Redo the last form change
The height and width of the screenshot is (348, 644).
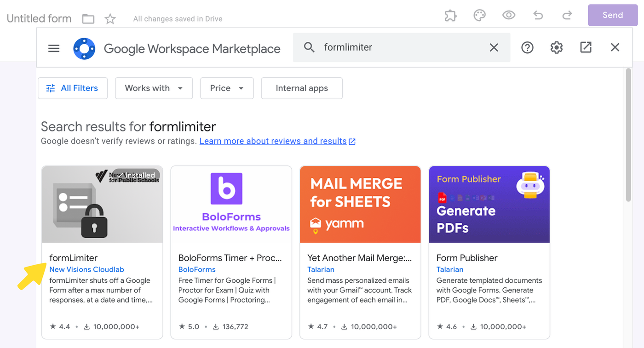[x=567, y=15]
